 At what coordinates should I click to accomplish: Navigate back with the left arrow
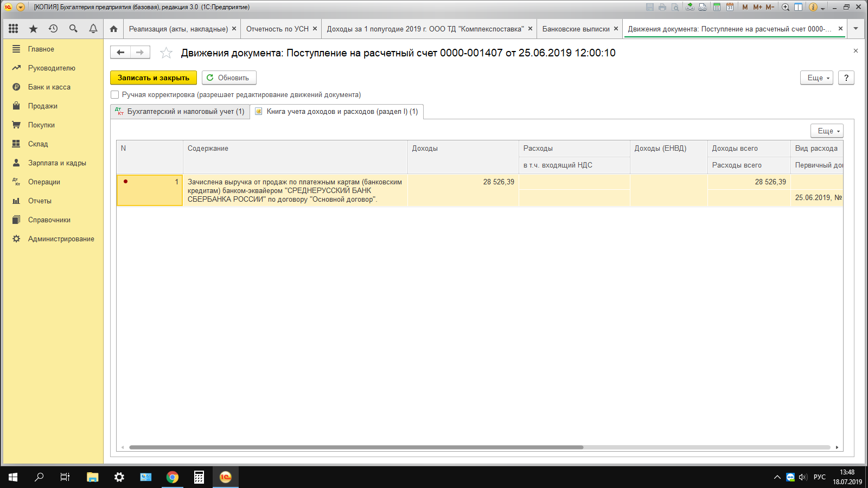pyautogui.click(x=120, y=53)
